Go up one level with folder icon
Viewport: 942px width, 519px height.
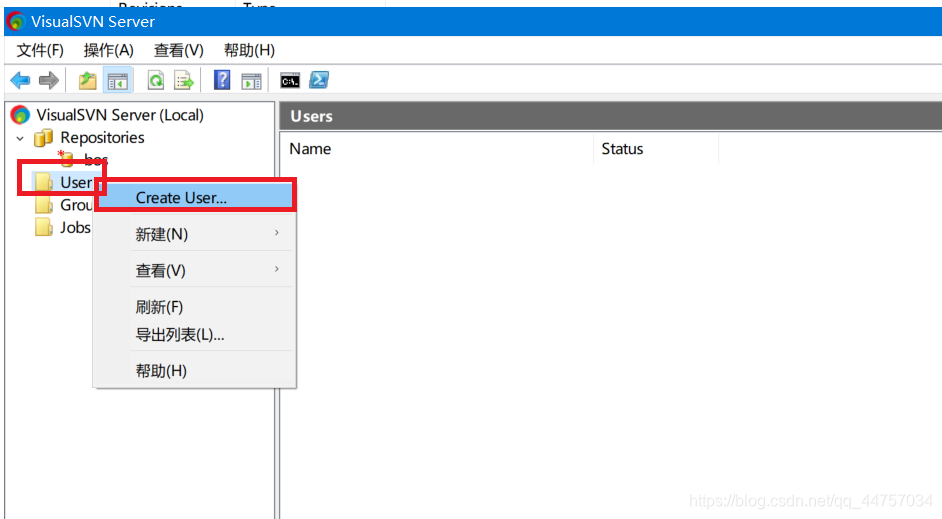tap(88, 80)
